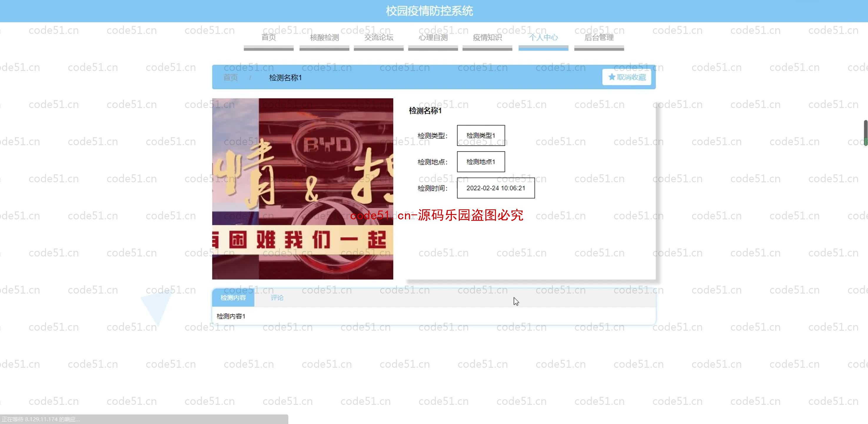Click the 取消收藏 button
This screenshot has width=868, height=424.
(x=627, y=77)
